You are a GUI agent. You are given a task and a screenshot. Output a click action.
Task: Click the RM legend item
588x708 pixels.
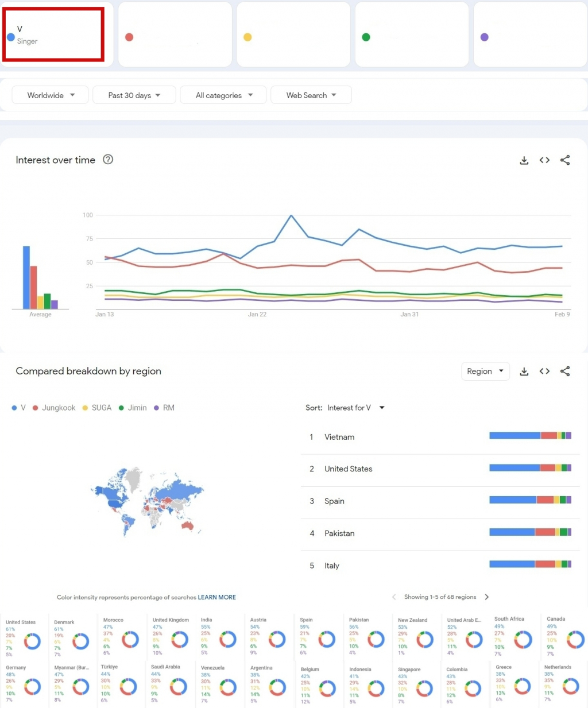pos(164,408)
